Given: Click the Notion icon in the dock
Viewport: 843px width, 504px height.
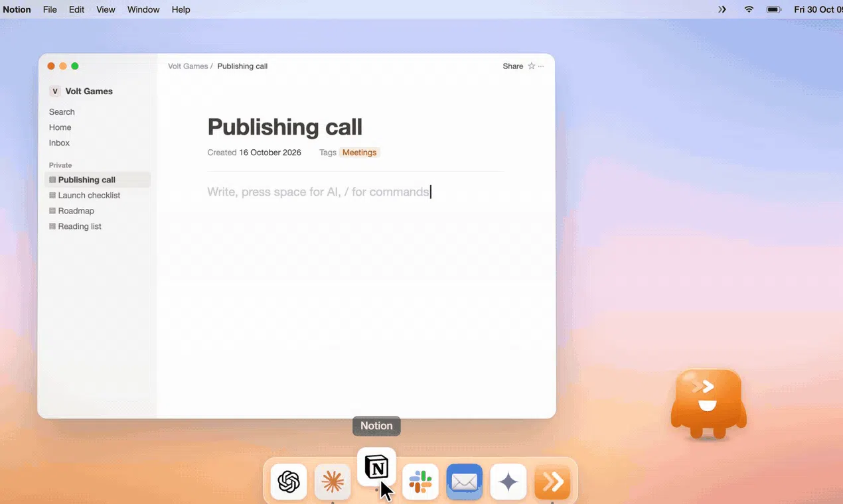Looking at the screenshot, I should tap(376, 468).
